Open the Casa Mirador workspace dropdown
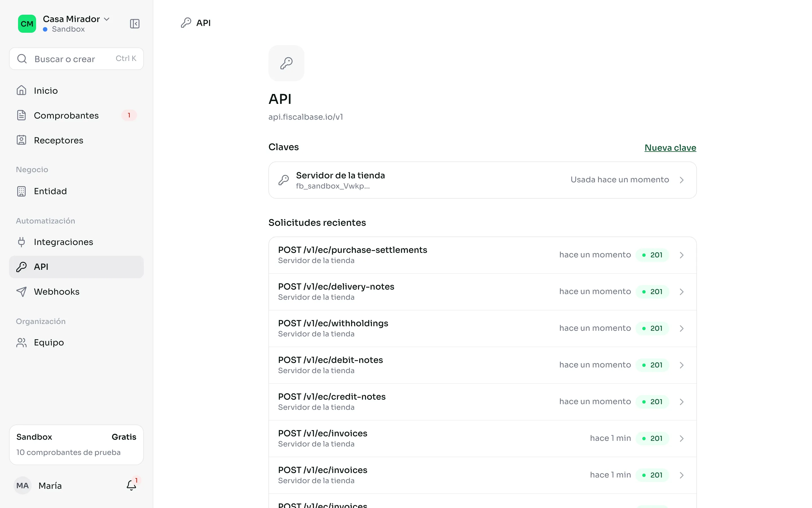Screen dimensions: 812x508 pos(76,19)
